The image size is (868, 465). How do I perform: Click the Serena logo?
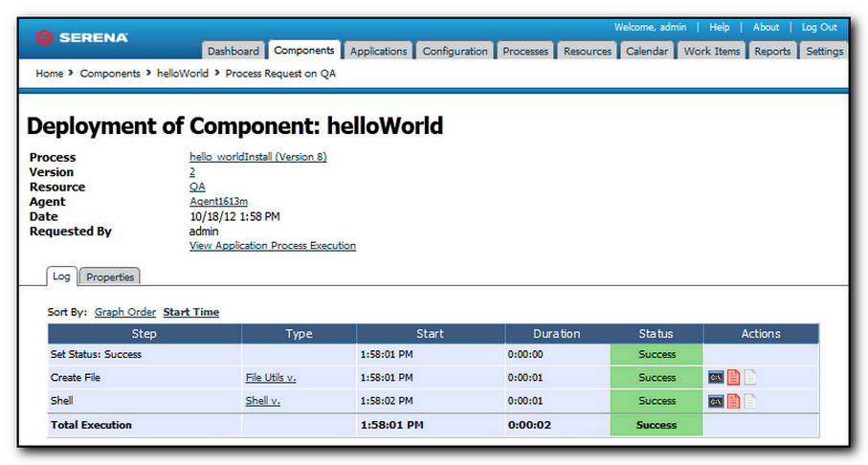coord(81,37)
